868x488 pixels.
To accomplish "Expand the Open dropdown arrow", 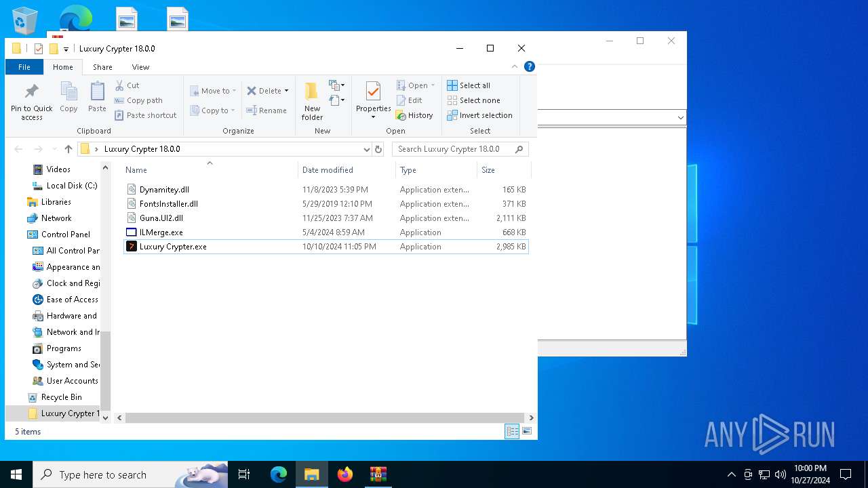I will (x=433, y=85).
